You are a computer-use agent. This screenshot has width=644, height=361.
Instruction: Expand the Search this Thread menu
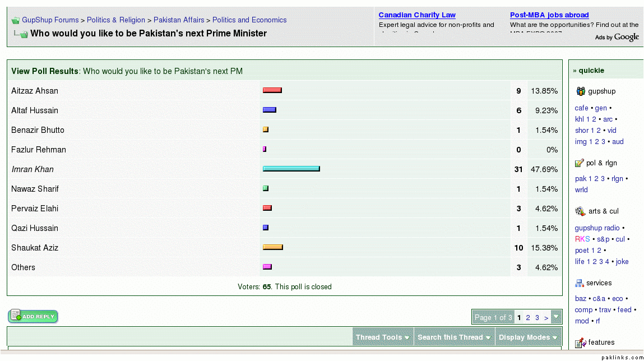(454, 337)
